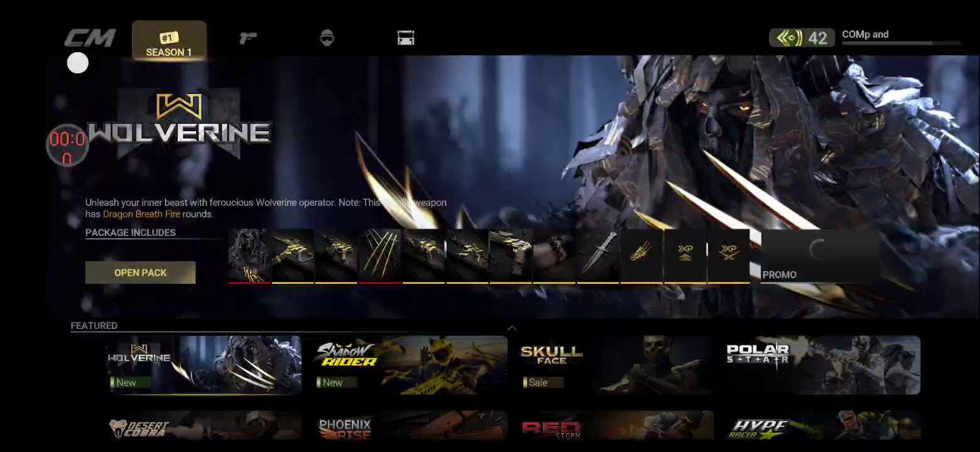This screenshot has width=980, height=452.
Task: Tap the white floating assistive dot
Action: 78,63
